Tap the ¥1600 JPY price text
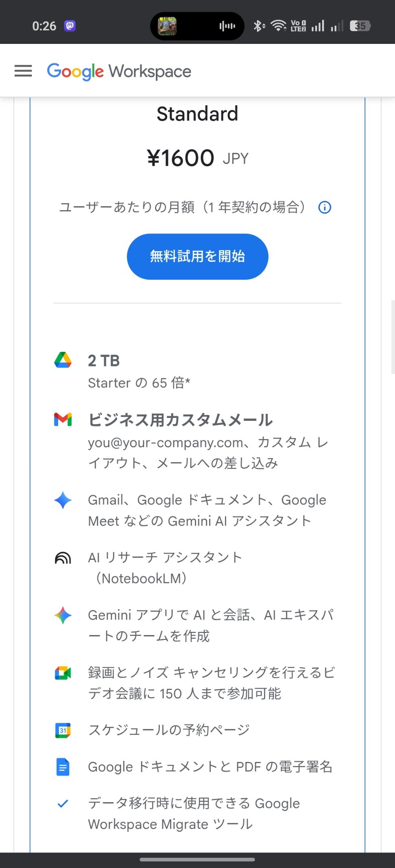The width and height of the screenshot is (395, 868). click(x=197, y=158)
